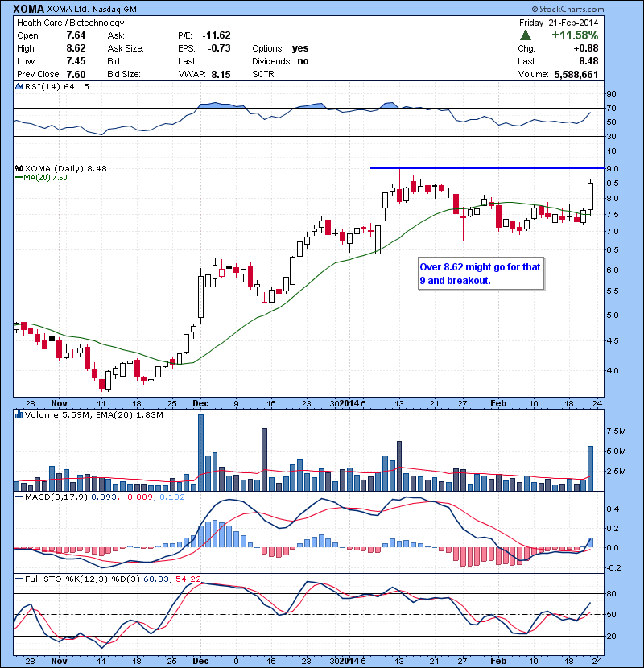644x668 pixels.
Task: Click the High value 8.62
Action: coord(76,48)
